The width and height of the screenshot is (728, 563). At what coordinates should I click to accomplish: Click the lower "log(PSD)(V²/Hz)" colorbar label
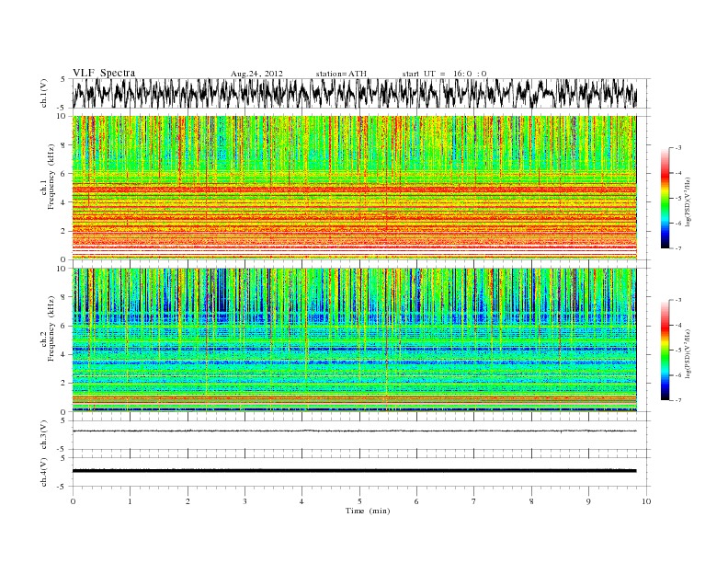[688, 353]
